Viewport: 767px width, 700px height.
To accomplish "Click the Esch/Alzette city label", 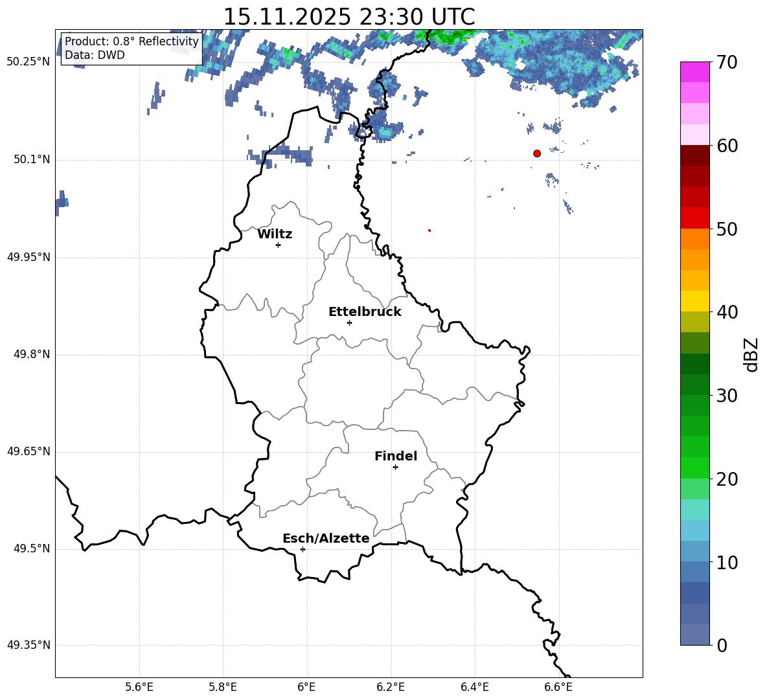I will coord(326,538).
